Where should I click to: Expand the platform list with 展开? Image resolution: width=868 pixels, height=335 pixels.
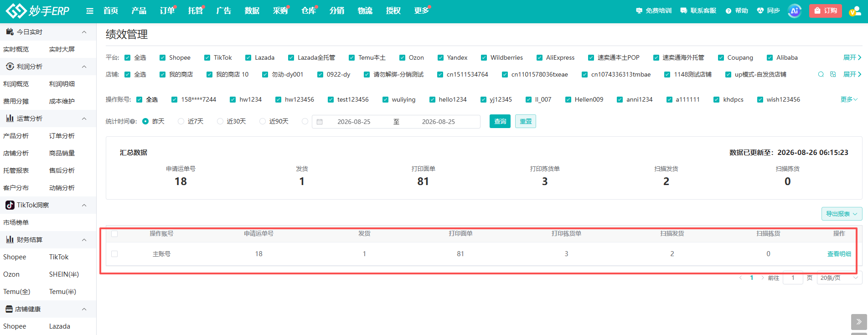[x=852, y=57]
